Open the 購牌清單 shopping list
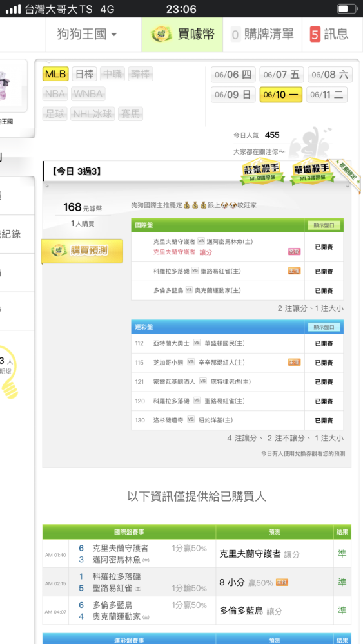The image size is (363, 644). click(262, 35)
